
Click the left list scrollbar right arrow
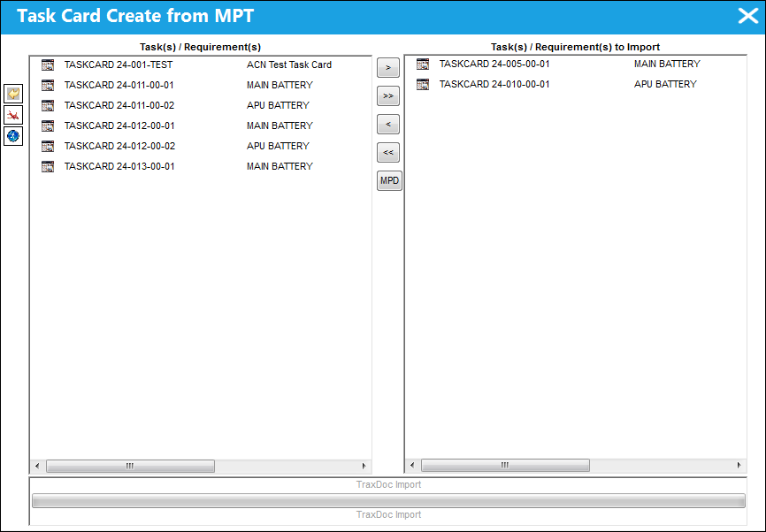364,466
